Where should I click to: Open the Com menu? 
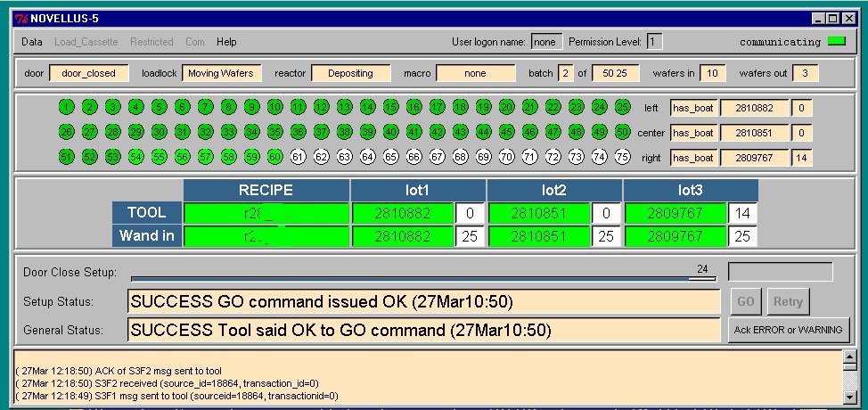[195, 42]
